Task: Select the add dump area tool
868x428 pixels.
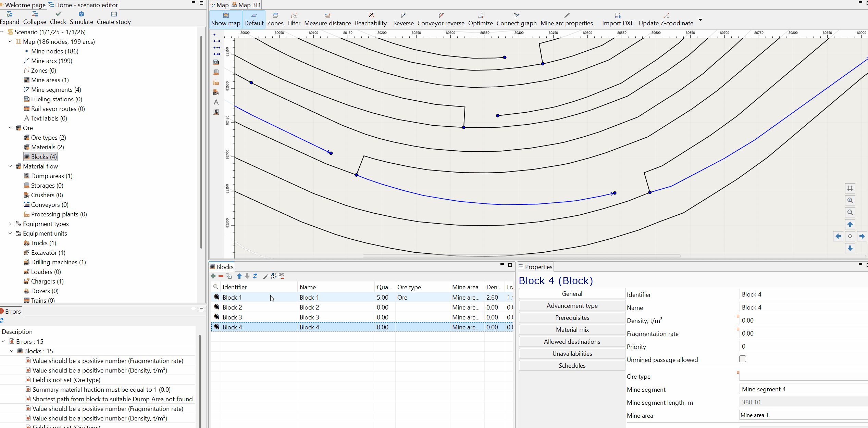Action: coord(216,112)
